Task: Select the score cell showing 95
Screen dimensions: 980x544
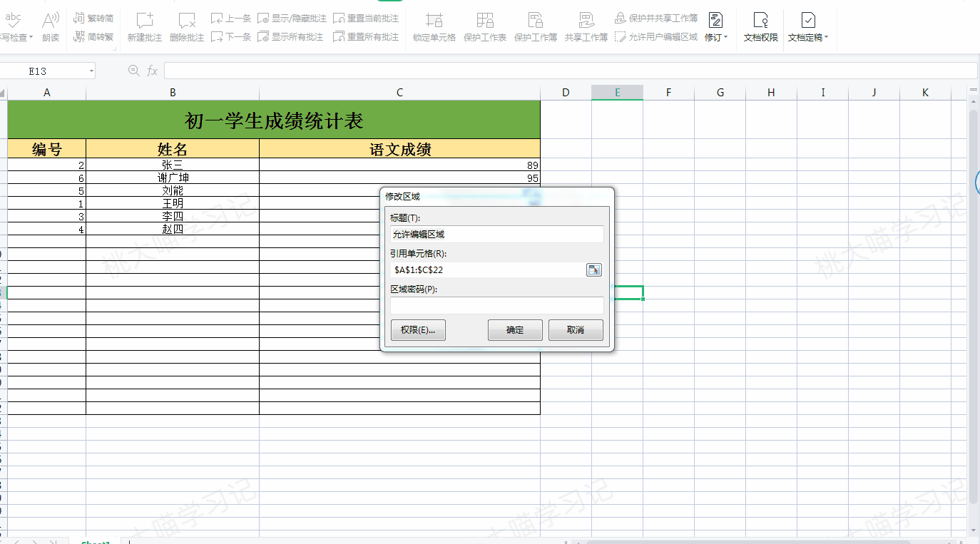Action: tap(399, 178)
